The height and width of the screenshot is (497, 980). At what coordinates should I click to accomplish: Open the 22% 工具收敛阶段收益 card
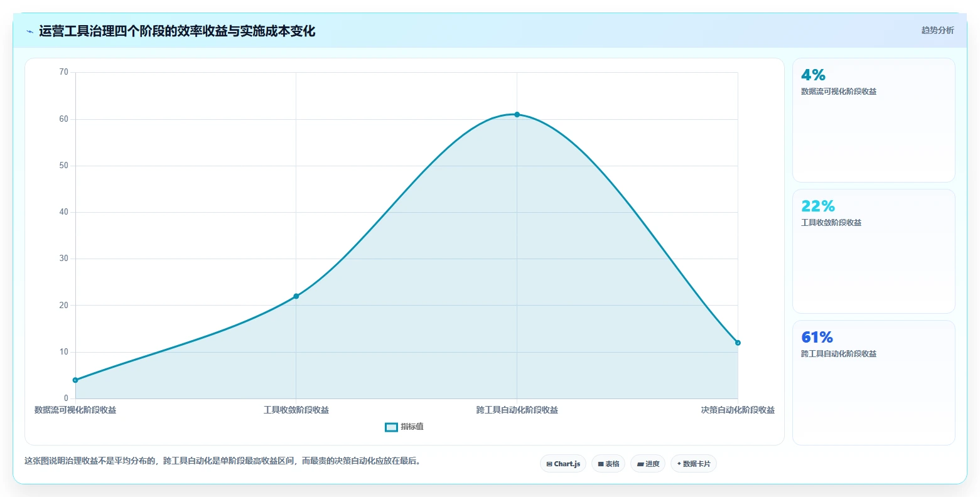pos(873,251)
